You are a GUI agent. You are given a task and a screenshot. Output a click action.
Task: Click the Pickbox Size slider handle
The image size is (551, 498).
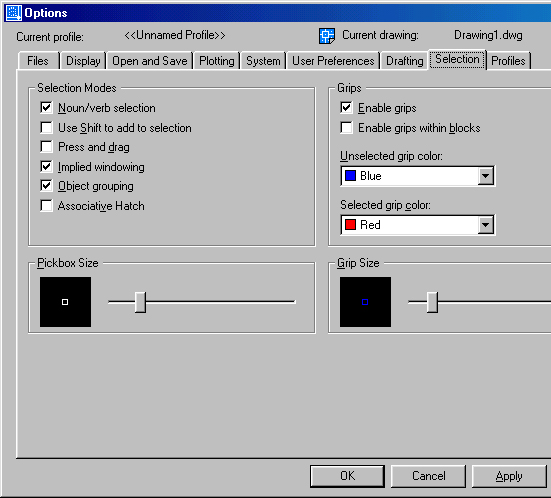[140, 302]
